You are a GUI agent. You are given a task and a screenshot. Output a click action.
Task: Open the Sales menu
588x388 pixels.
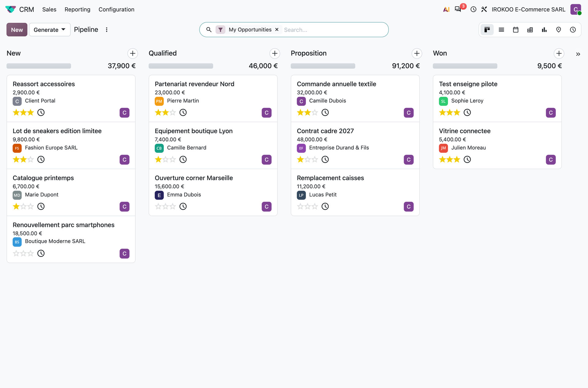[49, 9]
